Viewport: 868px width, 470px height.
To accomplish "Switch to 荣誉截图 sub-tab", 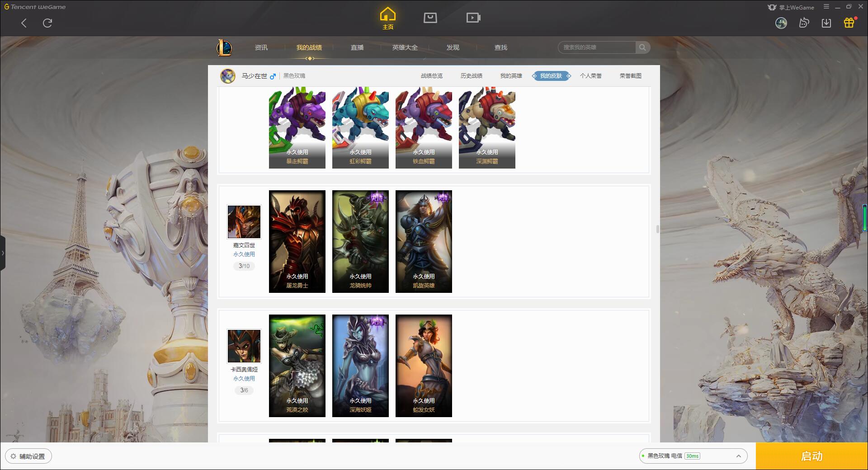I will [x=631, y=76].
